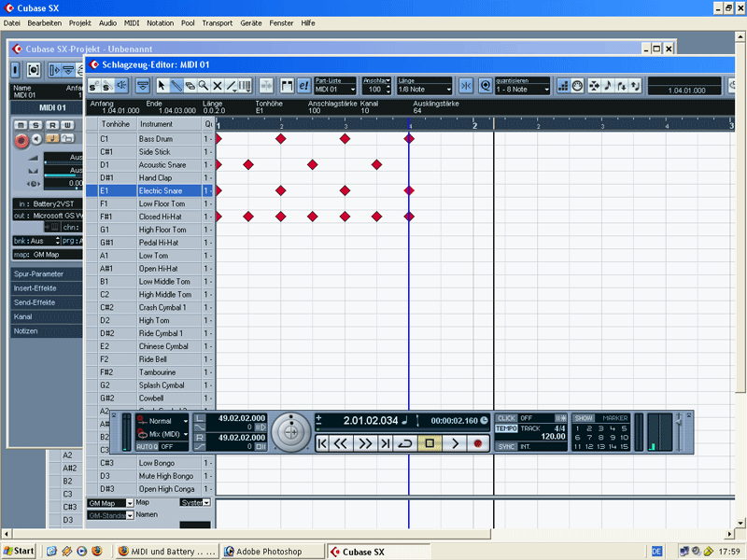
Task: Open the Part-Liste MIDI 01 dropdown
Action: pyautogui.click(x=335, y=89)
